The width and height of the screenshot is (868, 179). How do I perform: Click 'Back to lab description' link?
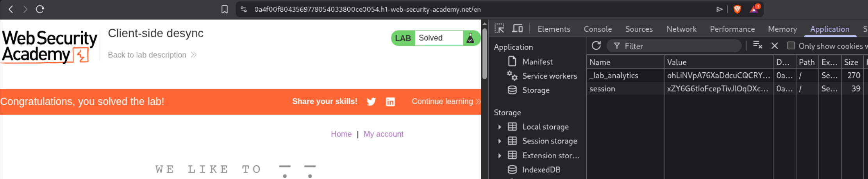point(147,55)
